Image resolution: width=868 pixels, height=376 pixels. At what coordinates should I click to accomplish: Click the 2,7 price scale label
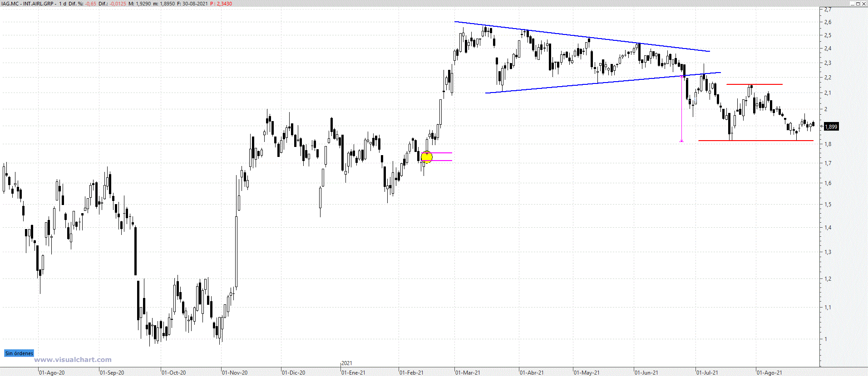pos(828,10)
